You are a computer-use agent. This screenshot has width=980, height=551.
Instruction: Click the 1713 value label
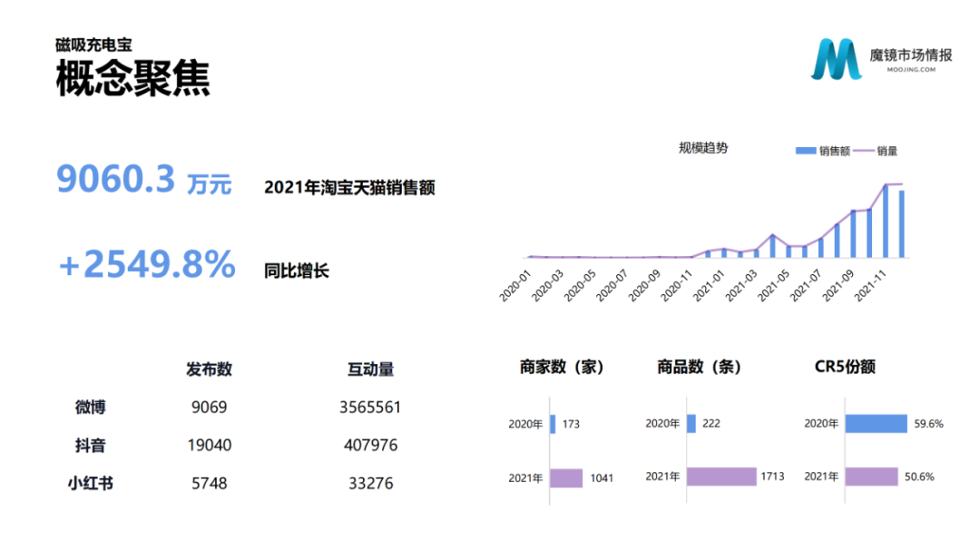(x=772, y=477)
